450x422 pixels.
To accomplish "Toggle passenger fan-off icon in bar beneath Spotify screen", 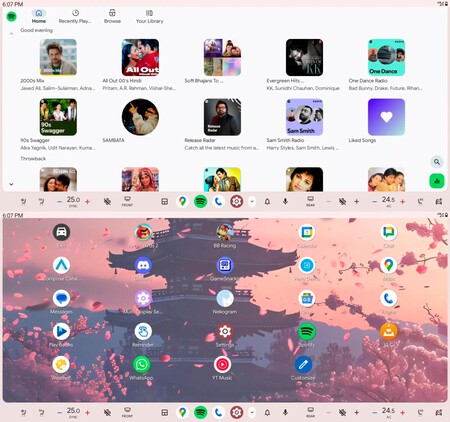I will coord(342,201).
